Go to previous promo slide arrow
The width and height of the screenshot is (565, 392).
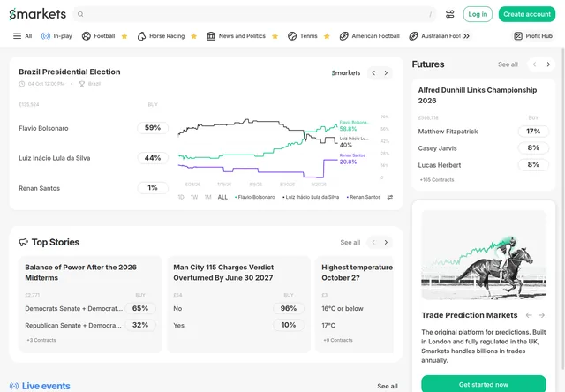[x=529, y=315]
